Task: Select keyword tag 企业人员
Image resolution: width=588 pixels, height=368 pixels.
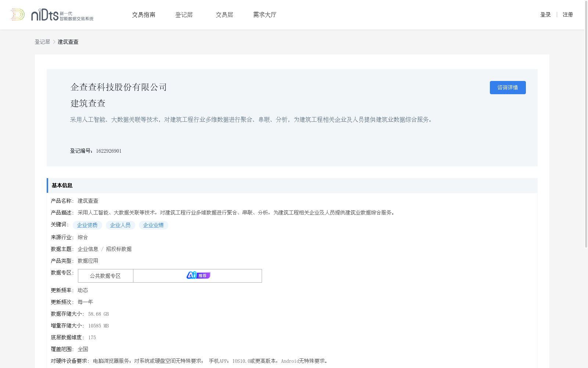Action: coord(121,225)
